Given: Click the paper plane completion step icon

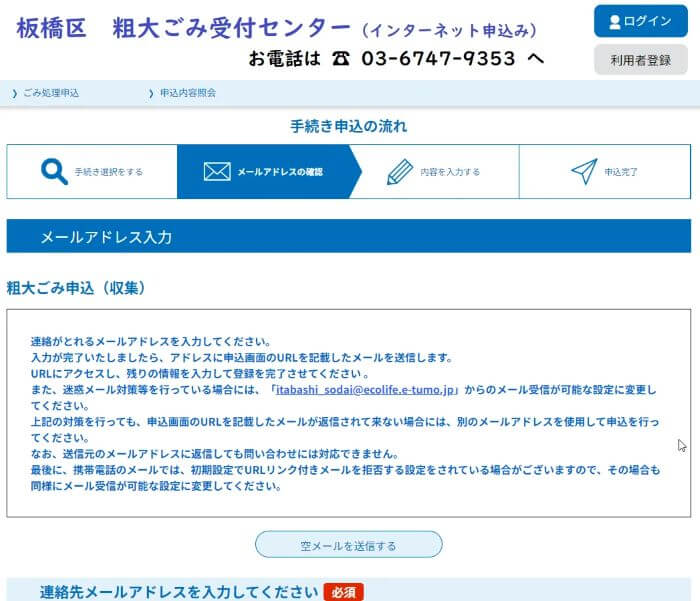Looking at the screenshot, I should click(584, 171).
